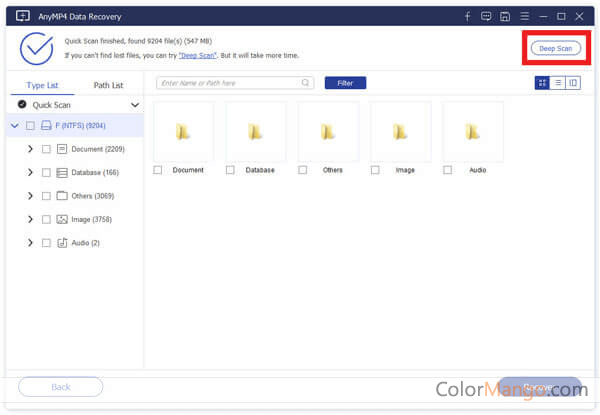Open the feedback chat icon
The image size is (600, 415).
tap(486, 16)
